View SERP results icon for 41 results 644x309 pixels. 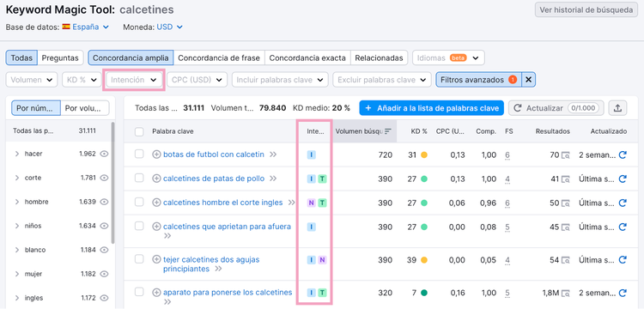coord(566,179)
